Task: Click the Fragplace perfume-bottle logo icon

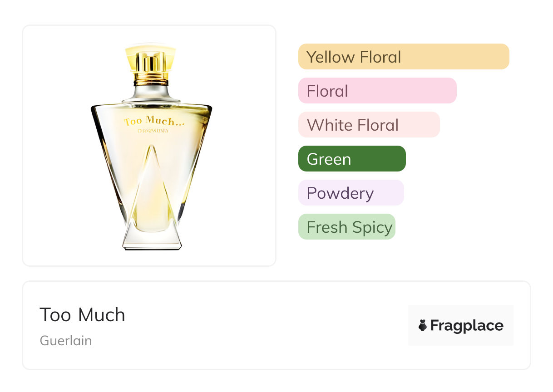Action: click(x=423, y=325)
